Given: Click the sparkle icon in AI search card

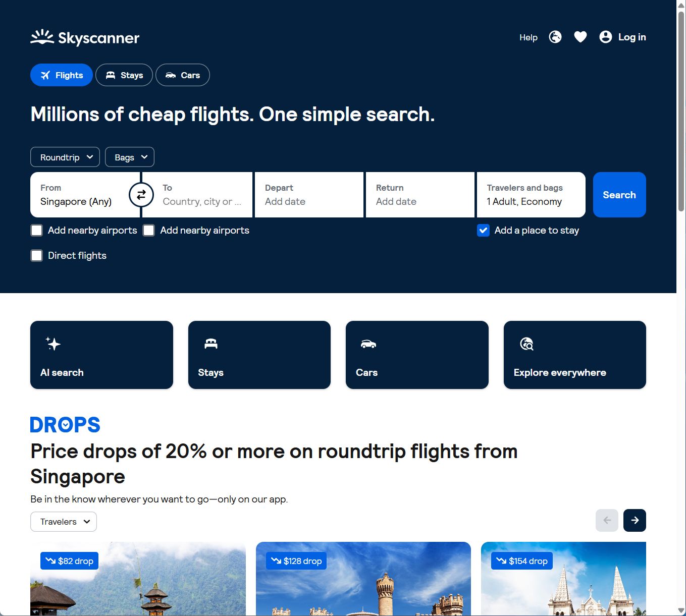Looking at the screenshot, I should [x=52, y=344].
